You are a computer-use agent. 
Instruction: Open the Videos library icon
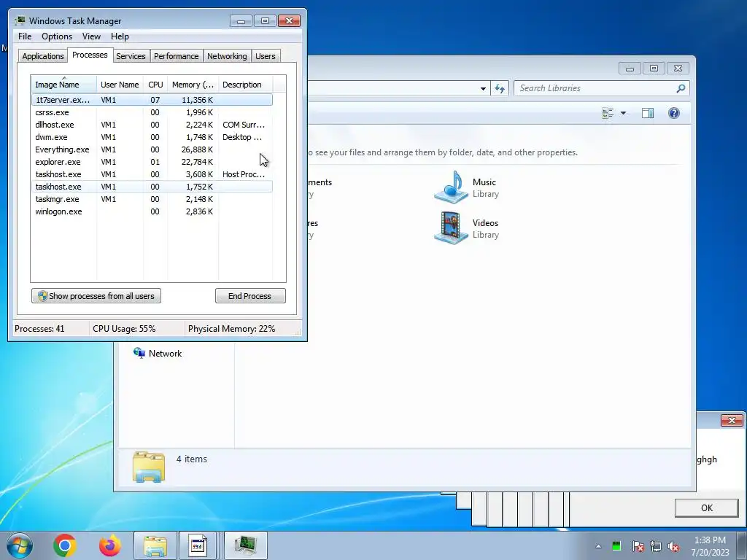451,228
